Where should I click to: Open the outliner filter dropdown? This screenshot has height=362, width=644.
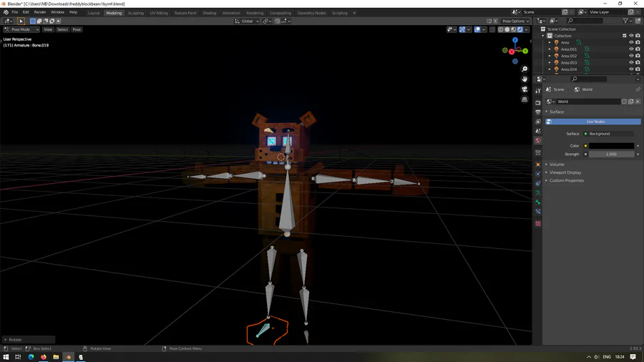(x=627, y=21)
